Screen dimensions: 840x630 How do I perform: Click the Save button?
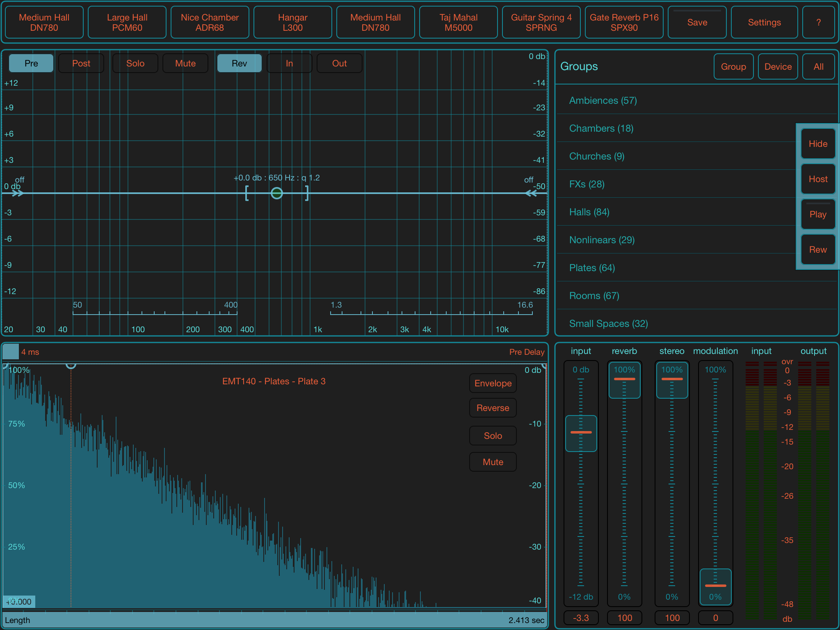[x=697, y=23]
